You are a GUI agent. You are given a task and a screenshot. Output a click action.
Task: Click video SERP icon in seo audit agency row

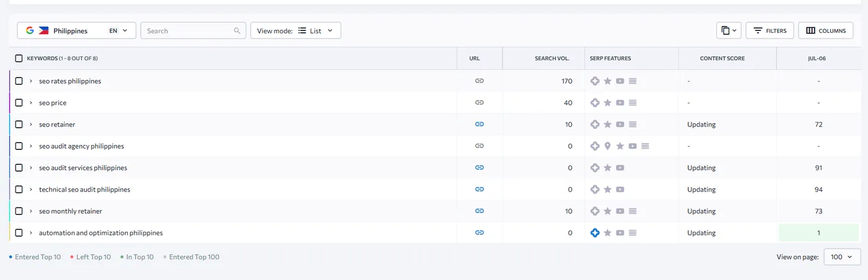(632, 146)
